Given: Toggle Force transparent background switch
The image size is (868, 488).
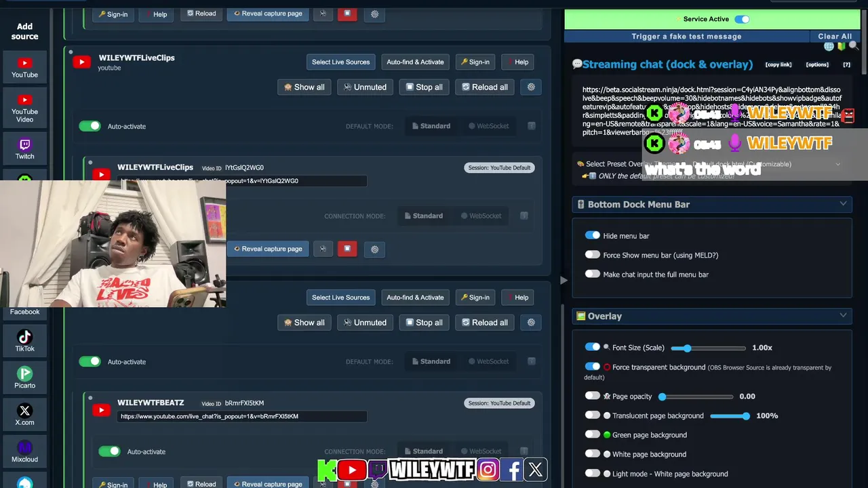Looking at the screenshot, I should pyautogui.click(x=593, y=366).
